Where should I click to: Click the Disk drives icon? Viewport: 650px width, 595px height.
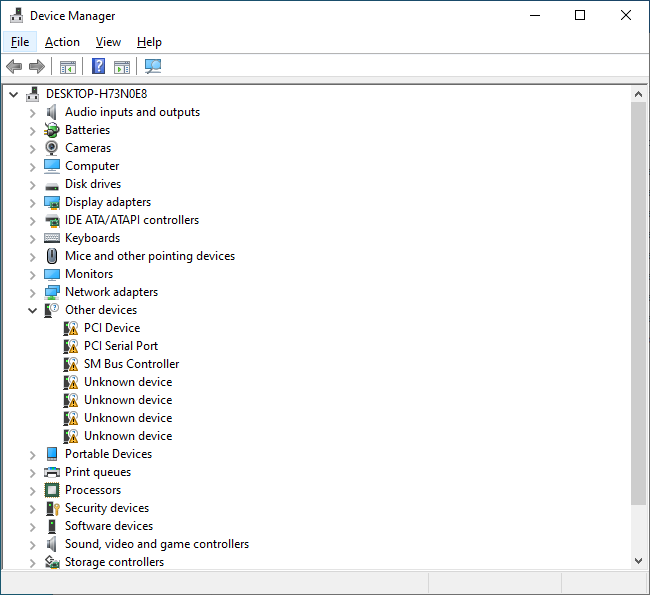pos(52,185)
